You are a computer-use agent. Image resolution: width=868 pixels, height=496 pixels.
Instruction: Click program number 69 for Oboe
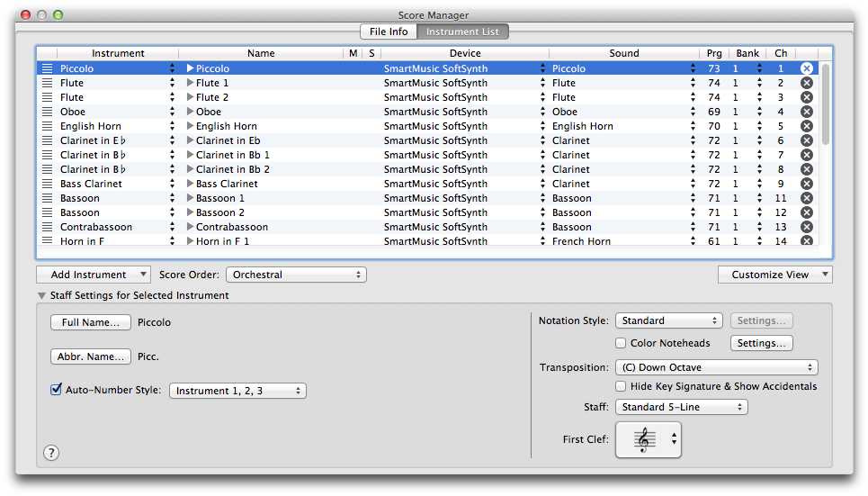[x=714, y=112]
